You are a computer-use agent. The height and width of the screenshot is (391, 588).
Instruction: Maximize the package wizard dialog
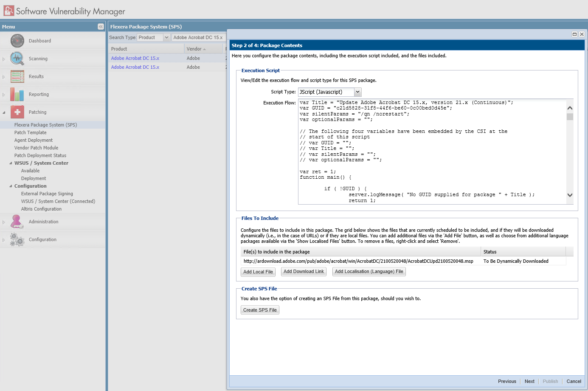coord(574,34)
